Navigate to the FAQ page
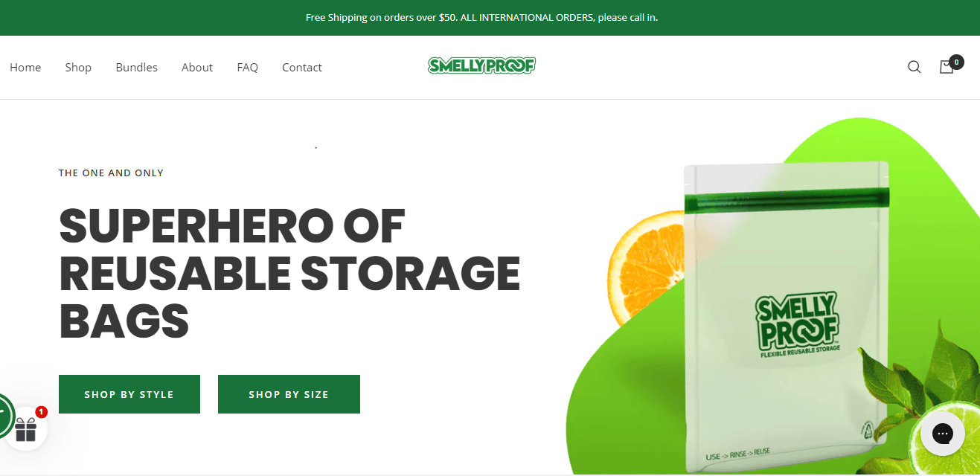Viewport: 980px width, 476px height. (x=248, y=68)
